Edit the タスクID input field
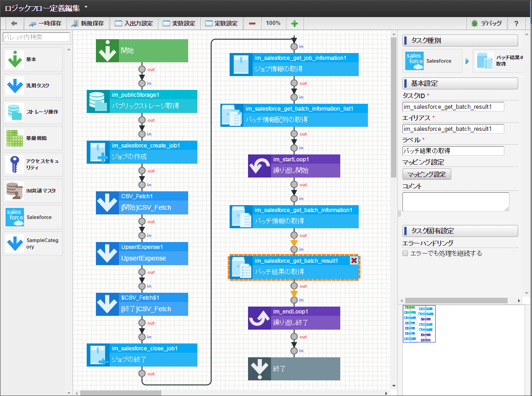Viewport: 532px width, 396px height. pos(453,106)
